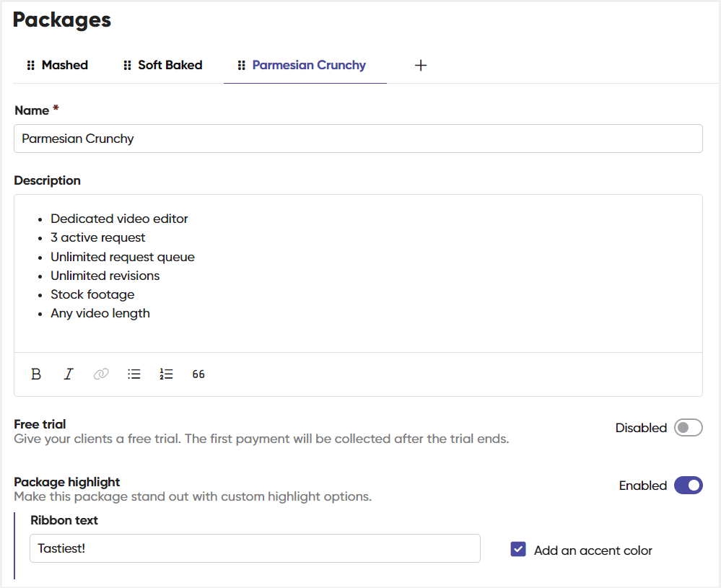Image resolution: width=721 pixels, height=588 pixels.
Task: Toggle numbered list formatting
Action: coord(166,374)
